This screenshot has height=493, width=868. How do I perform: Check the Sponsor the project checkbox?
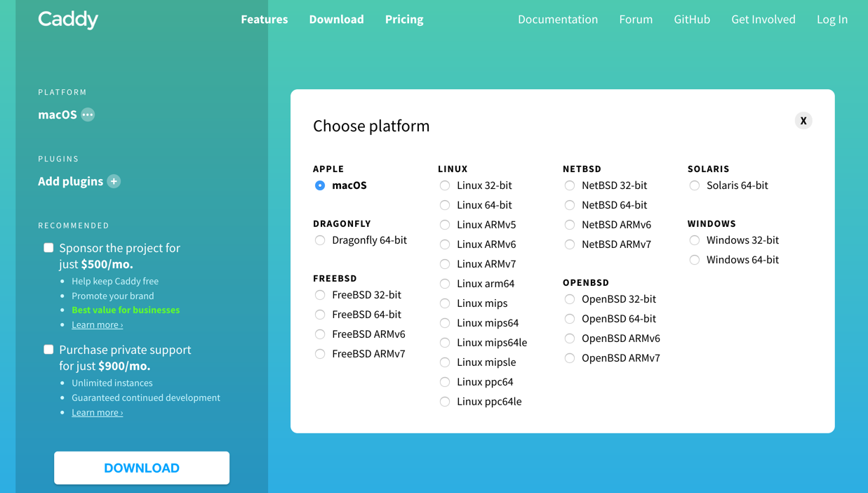pyautogui.click(x=48, y=248)
